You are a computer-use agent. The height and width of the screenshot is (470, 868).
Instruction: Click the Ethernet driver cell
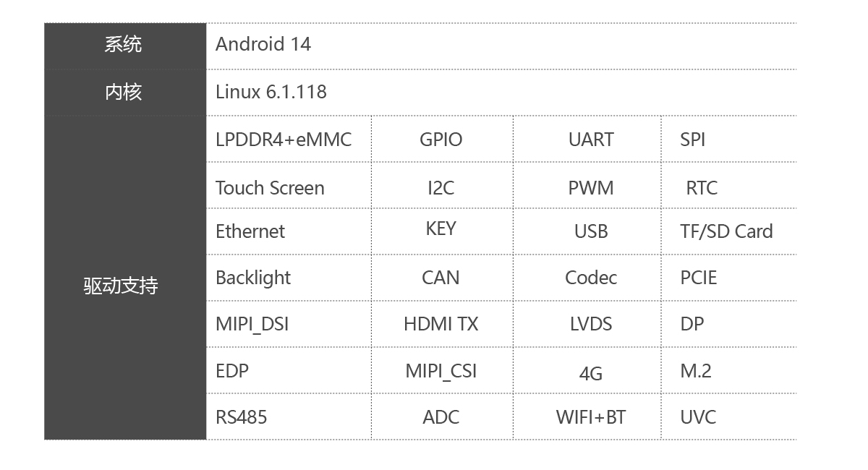tap(250, 231)
